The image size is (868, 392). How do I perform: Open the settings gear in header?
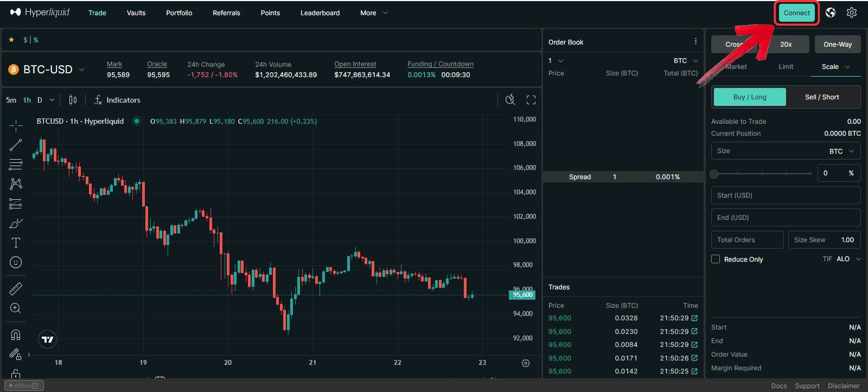pyautogui.click(x=852, y=12)
